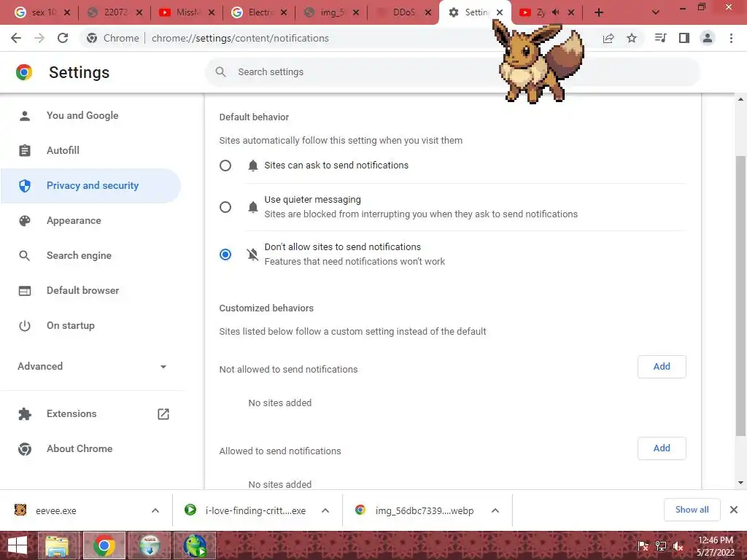The image size is (747, 560).
Task: Open About Chrome page
Action: point(79,448)
